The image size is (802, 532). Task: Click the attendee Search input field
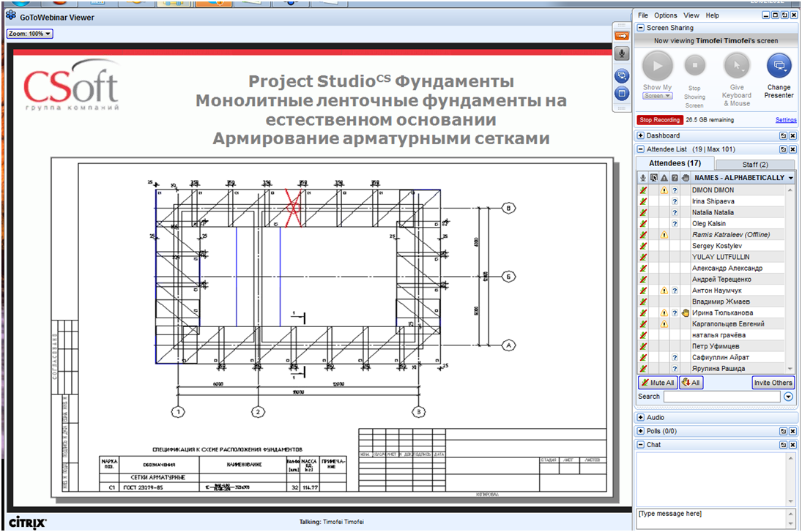[721, 397]
